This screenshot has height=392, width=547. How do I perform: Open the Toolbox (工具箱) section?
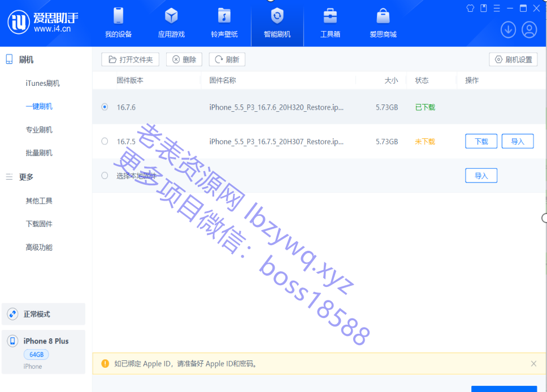[x=330, y=23]
